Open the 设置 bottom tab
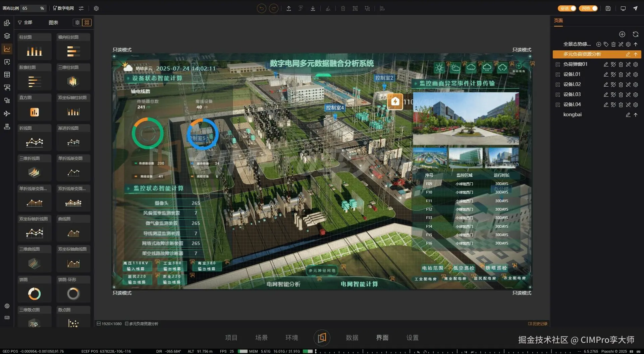The width and height of the screenshot is (644, 354). 413,338
